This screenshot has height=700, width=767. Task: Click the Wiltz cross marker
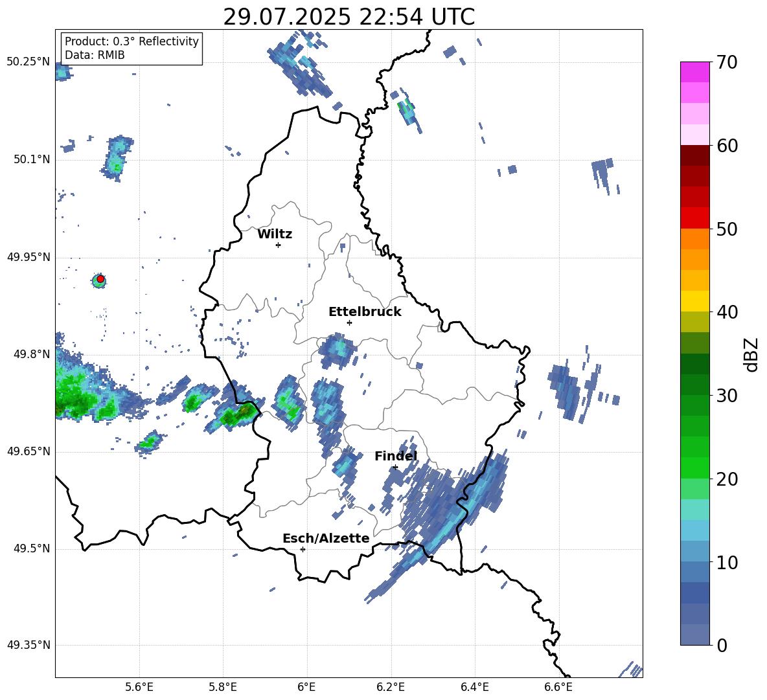point(279,245)
